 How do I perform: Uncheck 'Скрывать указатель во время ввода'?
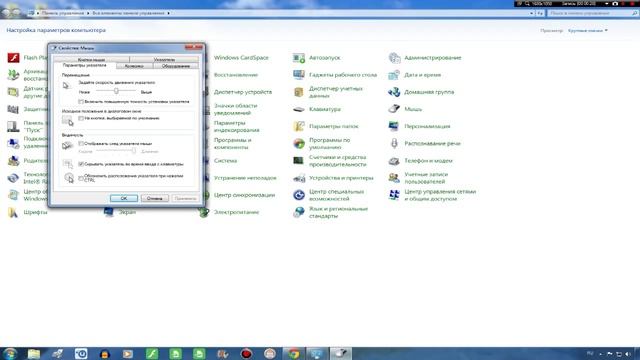coord(81,164)
